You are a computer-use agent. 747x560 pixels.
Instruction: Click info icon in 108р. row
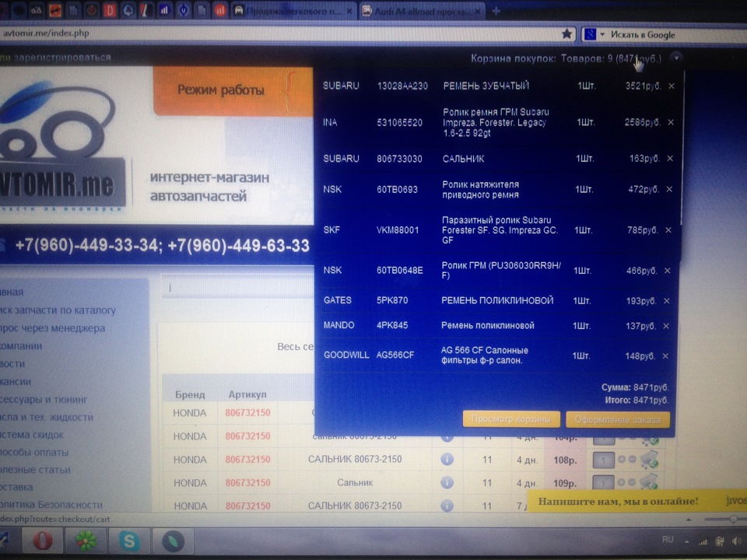447,460
